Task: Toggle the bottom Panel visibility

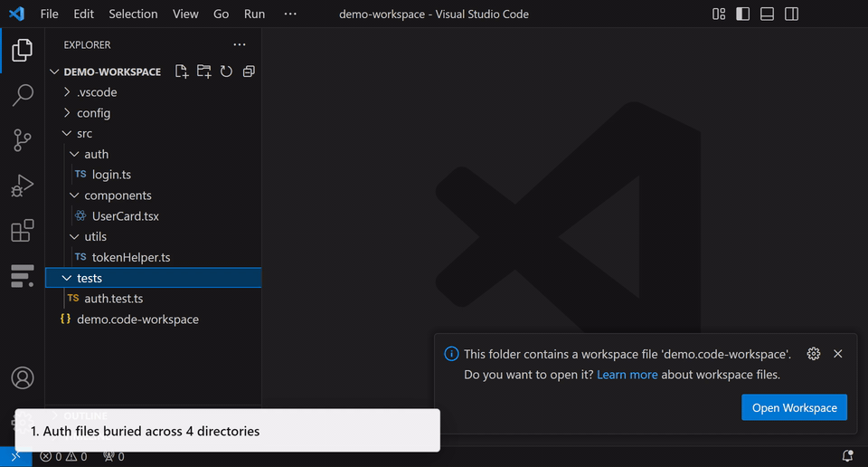Action: click(x=768, y=14)
